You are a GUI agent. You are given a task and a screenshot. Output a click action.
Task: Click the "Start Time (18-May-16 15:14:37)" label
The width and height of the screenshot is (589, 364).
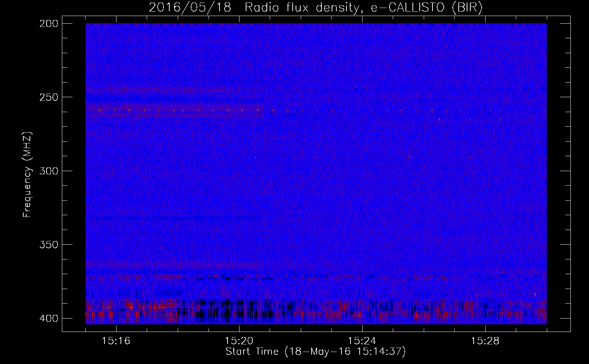tap(316, 352)
